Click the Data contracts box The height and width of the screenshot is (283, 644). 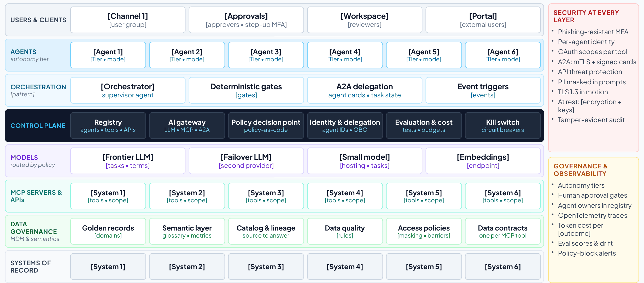pyautogui.click(x=503, y=231)
